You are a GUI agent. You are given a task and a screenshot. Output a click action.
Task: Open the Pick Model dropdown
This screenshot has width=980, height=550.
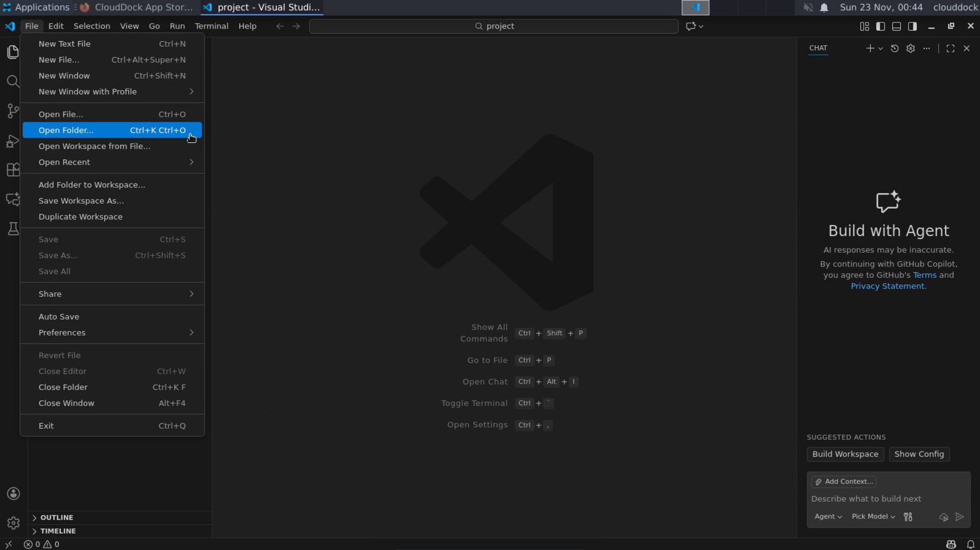872,516
